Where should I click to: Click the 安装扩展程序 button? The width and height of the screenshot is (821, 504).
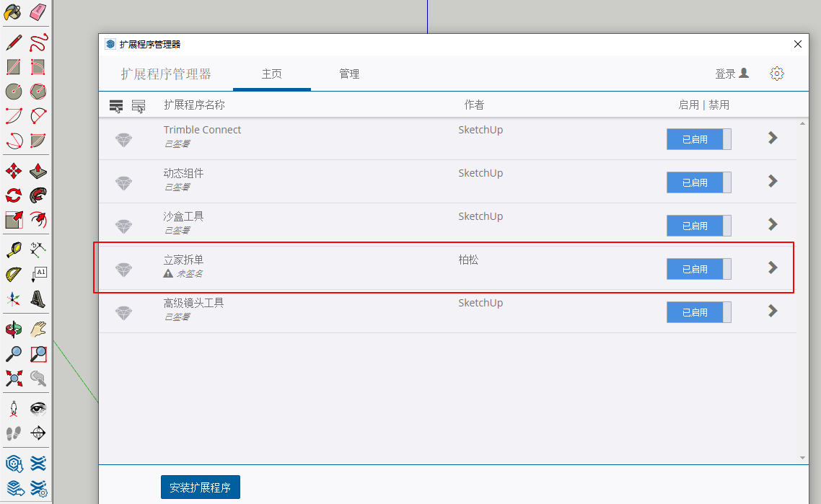201,487
